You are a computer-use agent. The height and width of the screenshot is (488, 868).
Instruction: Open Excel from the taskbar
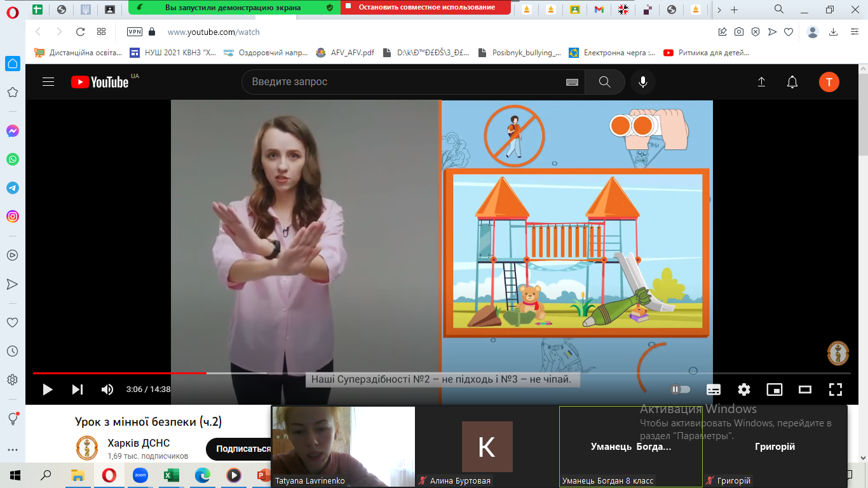coord(172,475)
